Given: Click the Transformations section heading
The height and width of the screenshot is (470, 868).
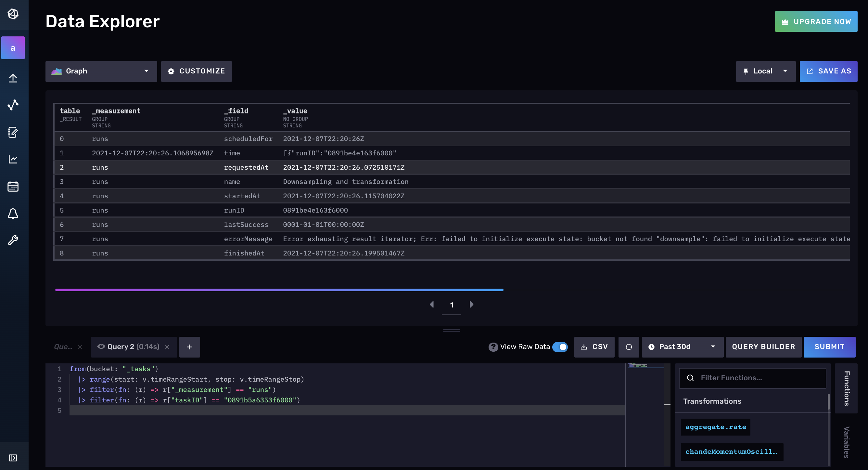Looking at the screenshot, I should pyautogui.click(x=712, y=401).
